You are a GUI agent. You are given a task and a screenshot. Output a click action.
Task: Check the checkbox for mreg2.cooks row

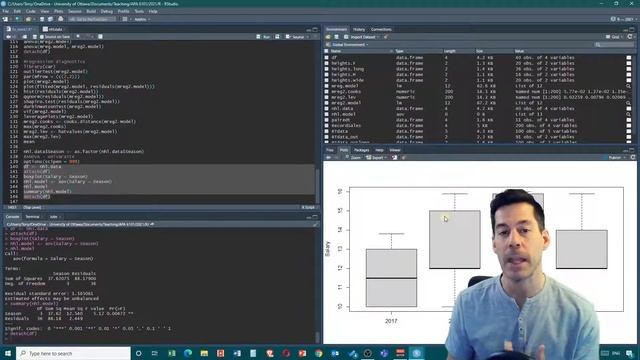point(326,92)
